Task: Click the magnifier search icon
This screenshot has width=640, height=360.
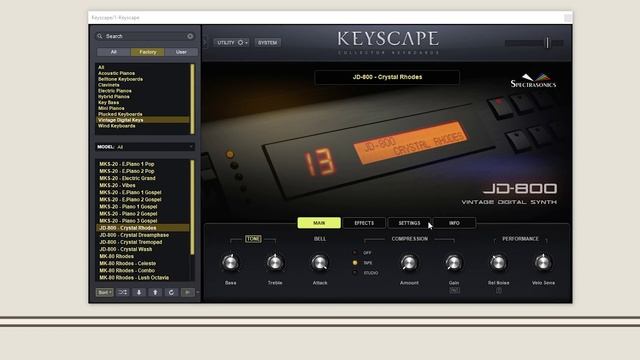Action: click(100, 36)
